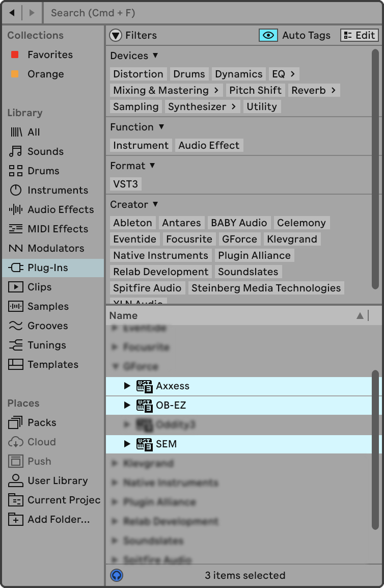Collapse the Creator filter group
The height and width of the screenshot is (588, 384).
(x=155, y=204)
